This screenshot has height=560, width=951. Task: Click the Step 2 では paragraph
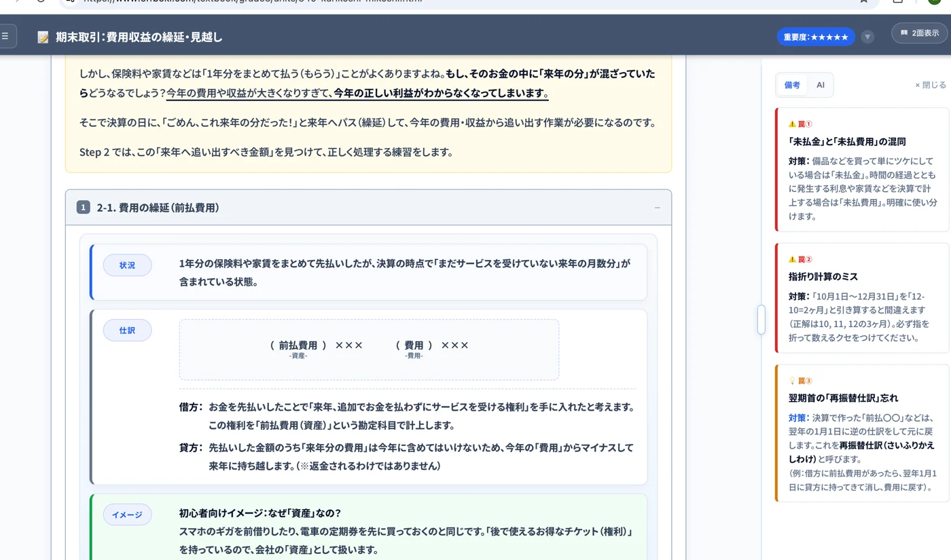[x=266, y=152]
